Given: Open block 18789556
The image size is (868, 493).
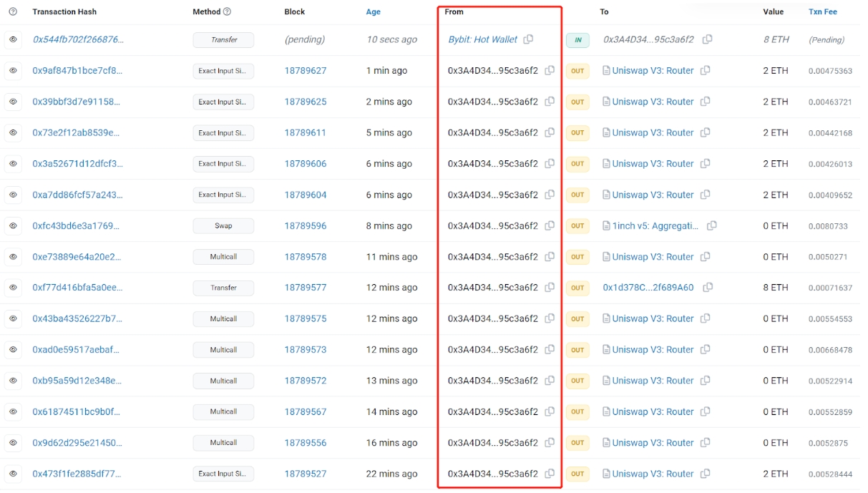Looking at the screenshot, I should 306,443.
